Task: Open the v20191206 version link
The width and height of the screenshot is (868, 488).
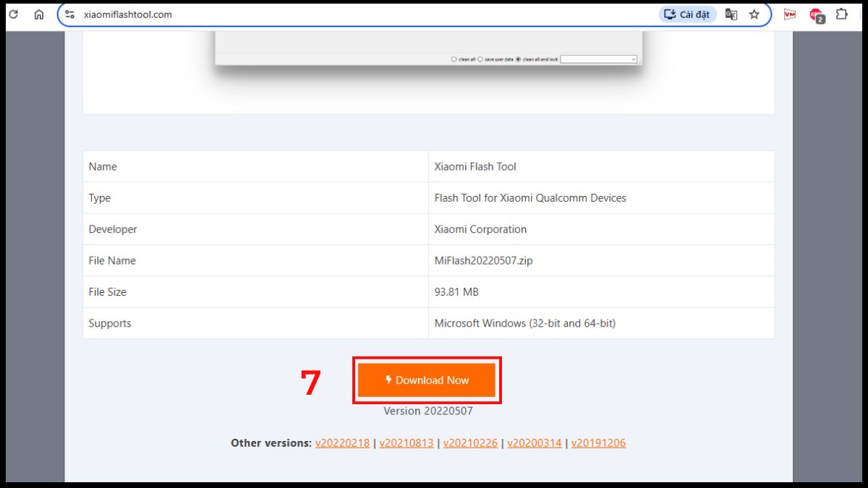Action: click(599, 442)
